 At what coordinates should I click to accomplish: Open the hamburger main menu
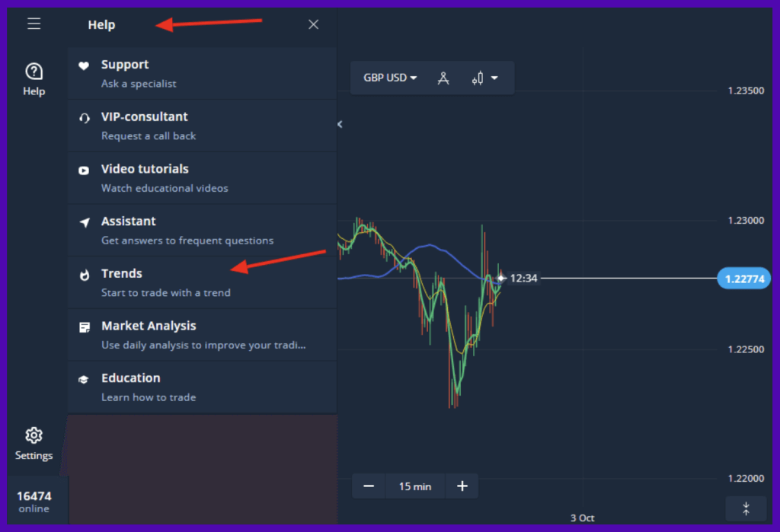(34, 24)
